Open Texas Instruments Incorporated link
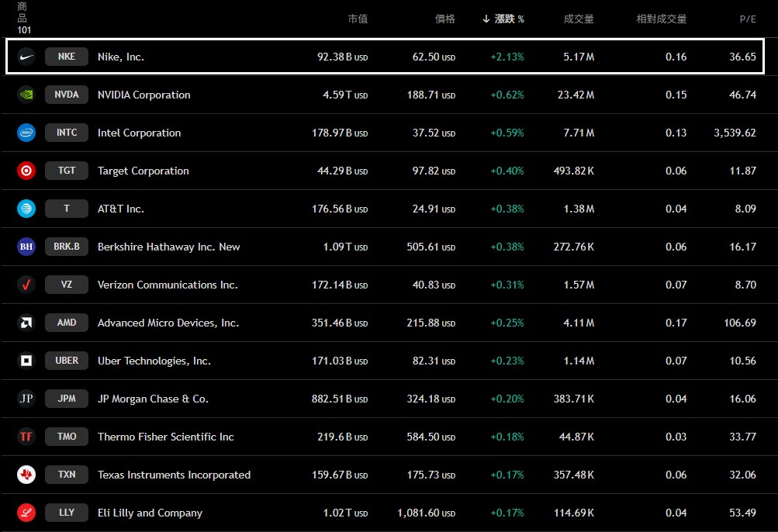The width and height of the screenshot is (778, 532). pyautogui.click(x=174, y=475)
